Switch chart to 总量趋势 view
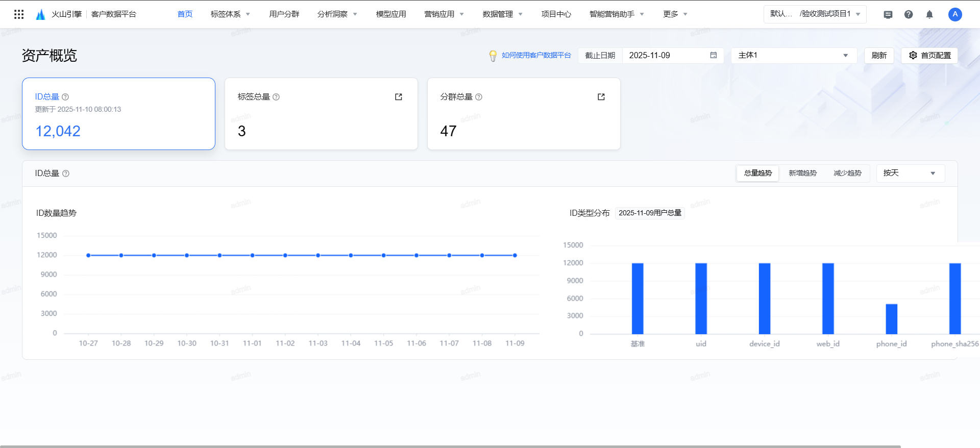980x448 pixels. [758, 173]
